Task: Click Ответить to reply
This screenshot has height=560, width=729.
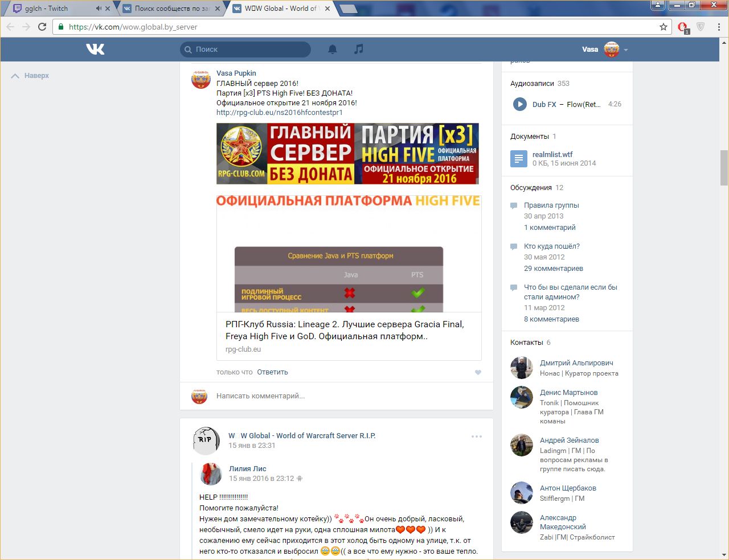Action: [272, 372]
